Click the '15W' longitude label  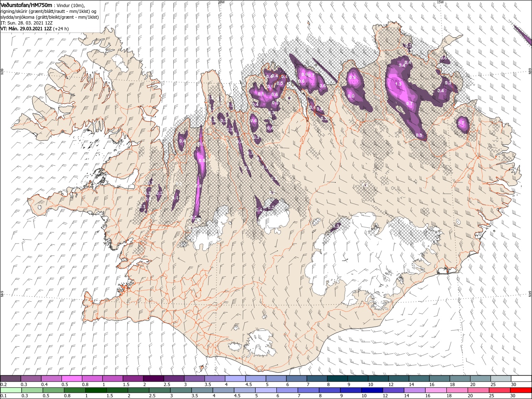(441, 2)
